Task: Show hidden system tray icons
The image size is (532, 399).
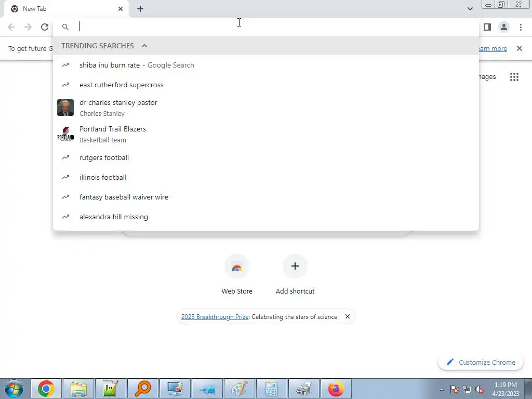Action: click(442, 389)
